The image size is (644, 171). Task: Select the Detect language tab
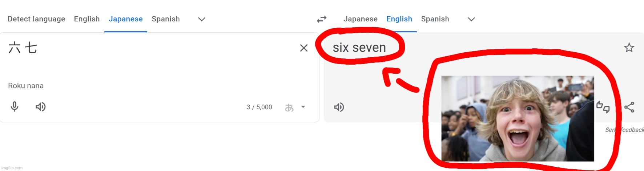tap(36, 19)
